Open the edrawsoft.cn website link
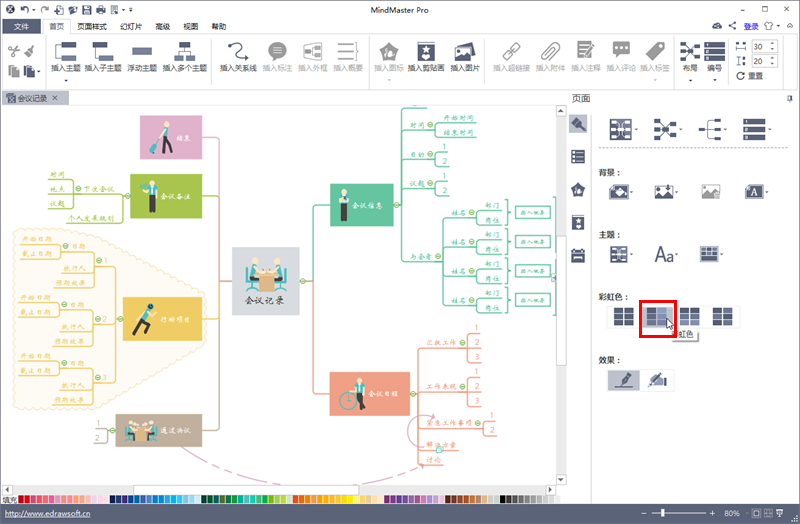 [47, 513]
